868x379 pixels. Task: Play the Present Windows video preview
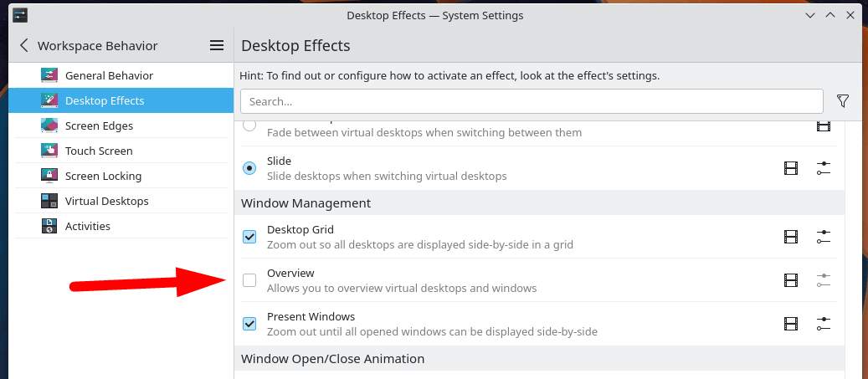pyautogui.click(x=791, y=324)
